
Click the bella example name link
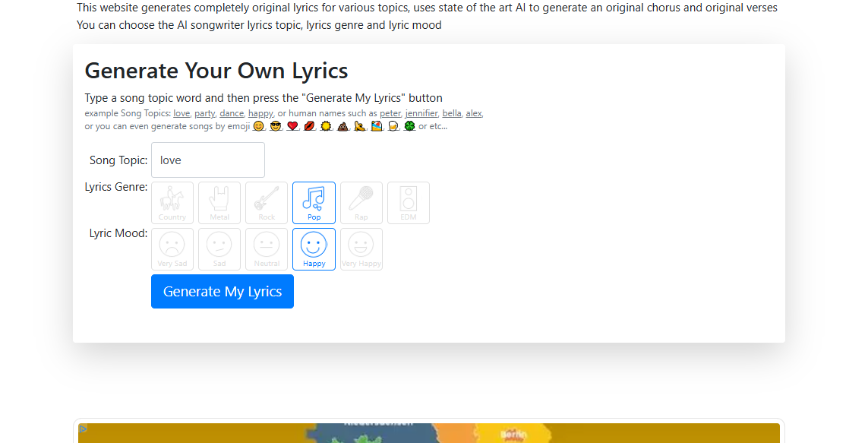(452, 112)
